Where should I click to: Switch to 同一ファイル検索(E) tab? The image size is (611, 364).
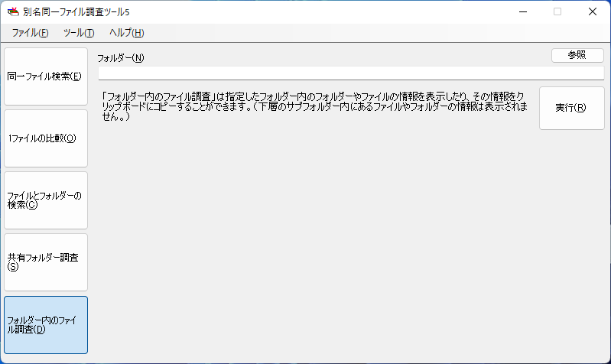click(x=46, y=76)
